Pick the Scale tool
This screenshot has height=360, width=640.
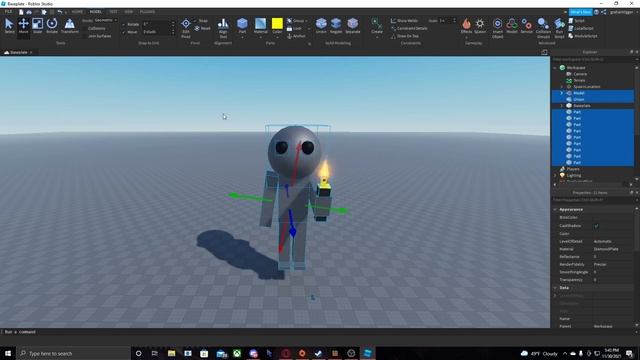coord(38,26)
